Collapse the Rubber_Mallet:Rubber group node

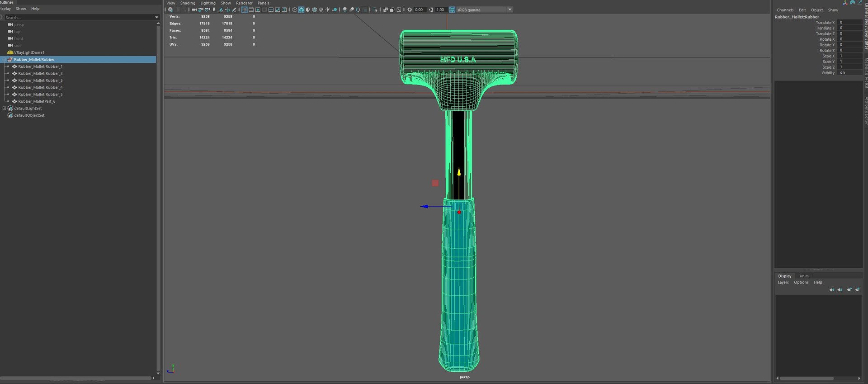pos(4,59)
